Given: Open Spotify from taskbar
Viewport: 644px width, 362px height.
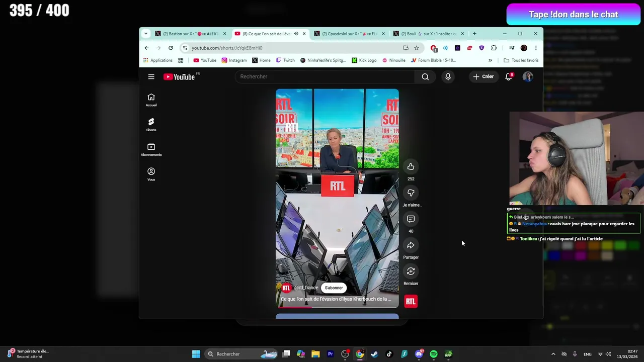Looking at the screenshot, I should point(434,354).
